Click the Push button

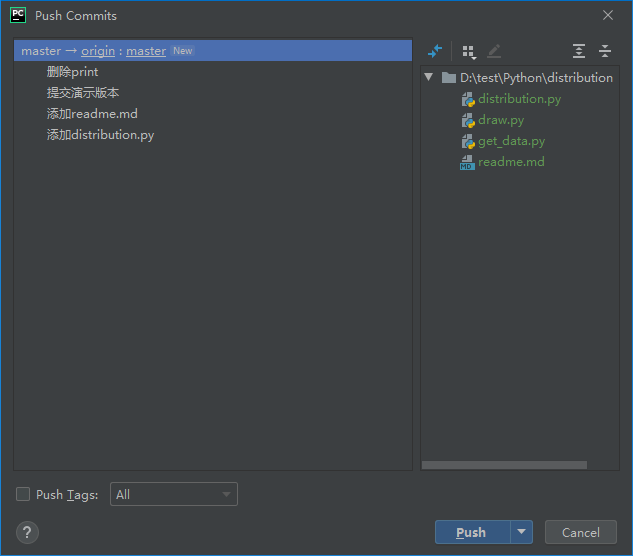472,532
